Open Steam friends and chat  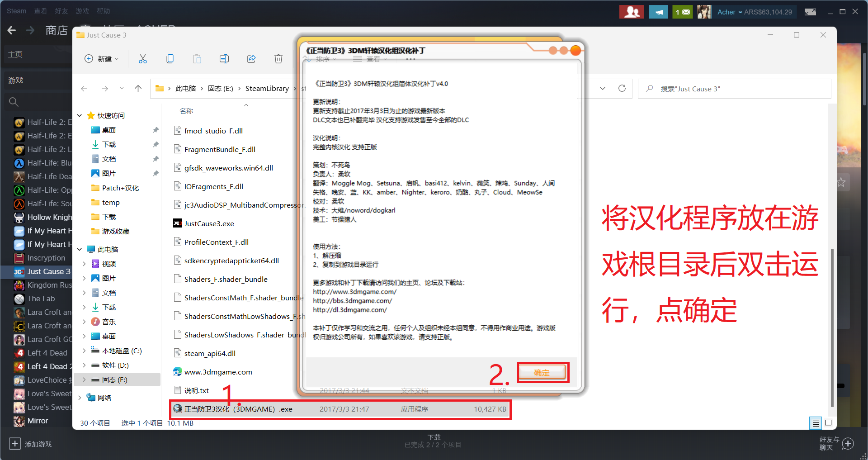(836, 444)
